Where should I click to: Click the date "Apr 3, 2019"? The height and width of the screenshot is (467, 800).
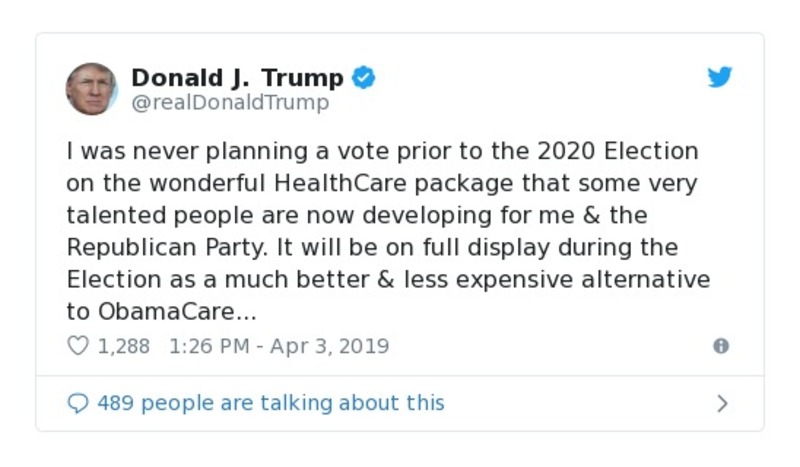[329, 346]
